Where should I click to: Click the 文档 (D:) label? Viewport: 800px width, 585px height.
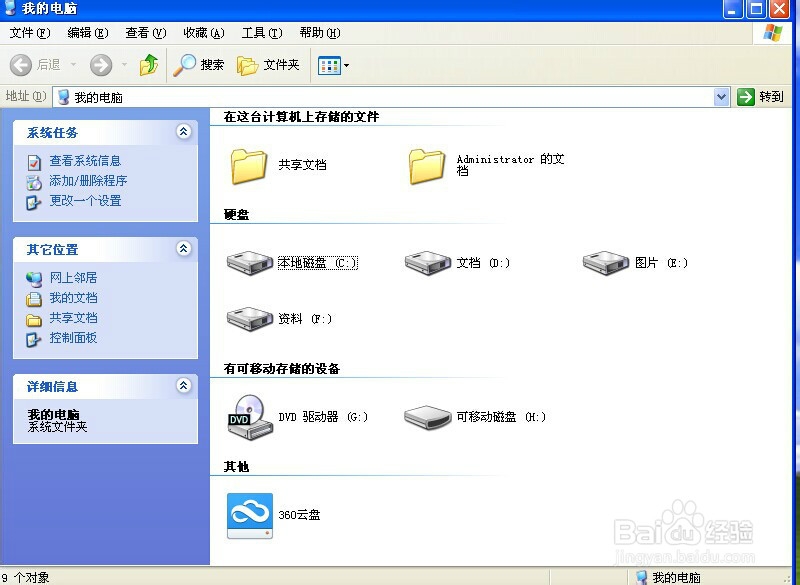(483, 263)
